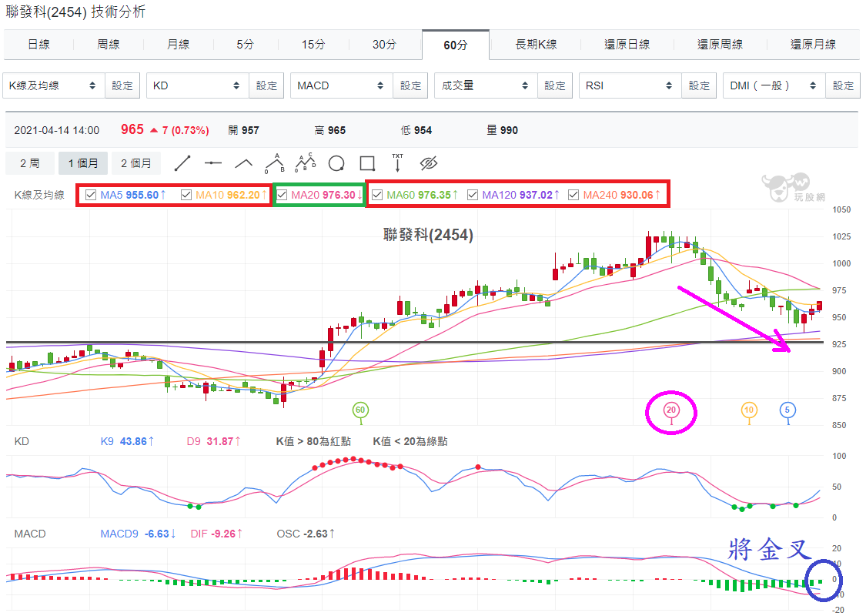
Task: Open the RSI indicator dropdown
Action: (630, 85)
